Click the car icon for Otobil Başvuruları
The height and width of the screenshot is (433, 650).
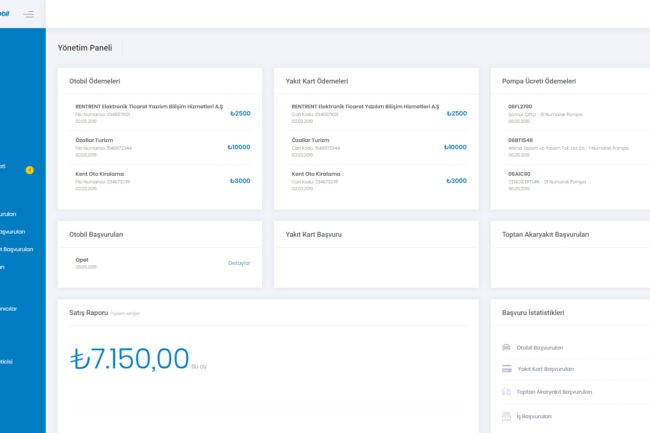[x=506, y=347]
